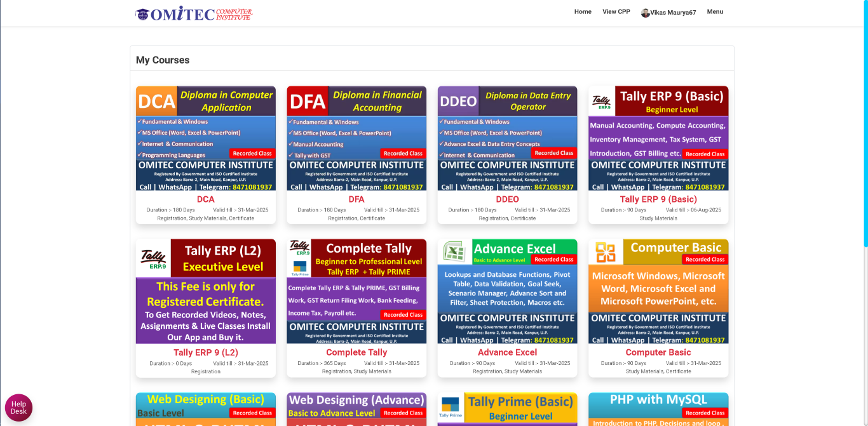Click the Excel icon on Advance Excel card

click(454, 252)
